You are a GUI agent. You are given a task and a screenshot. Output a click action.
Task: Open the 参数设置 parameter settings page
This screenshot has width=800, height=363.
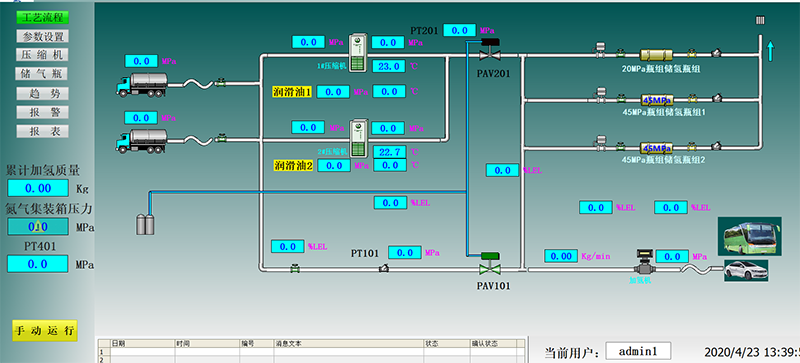tap(42, 36)
